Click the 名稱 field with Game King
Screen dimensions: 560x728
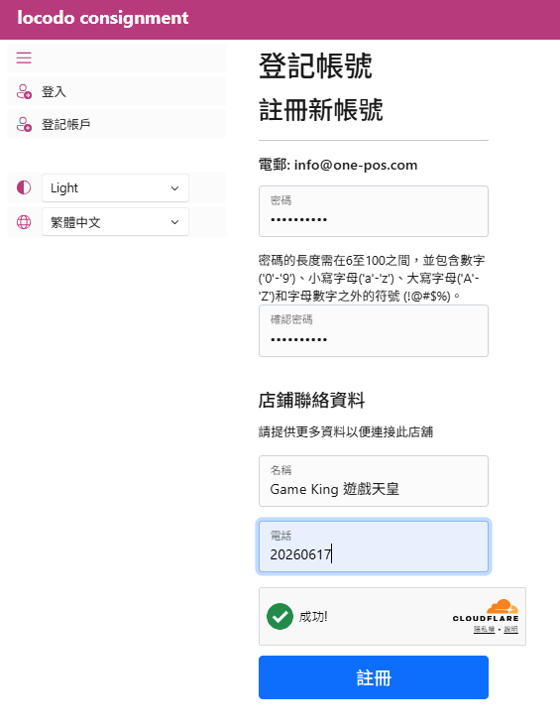(374, 481)
